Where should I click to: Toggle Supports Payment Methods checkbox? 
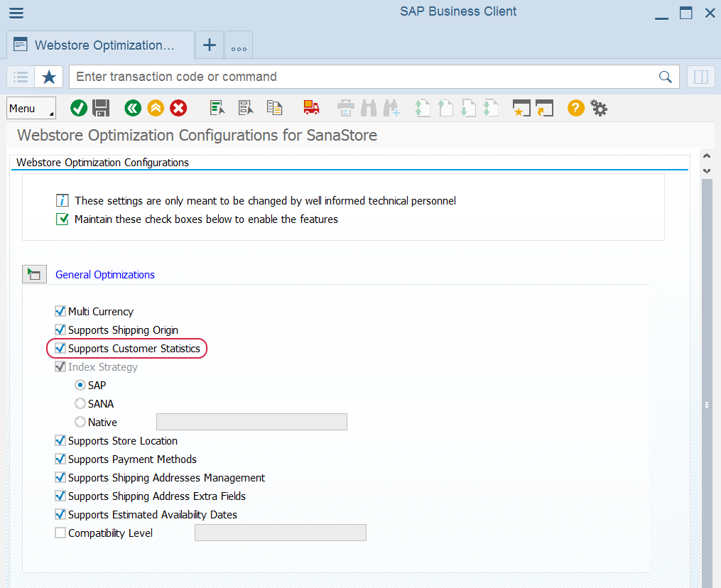coord(60,459)
